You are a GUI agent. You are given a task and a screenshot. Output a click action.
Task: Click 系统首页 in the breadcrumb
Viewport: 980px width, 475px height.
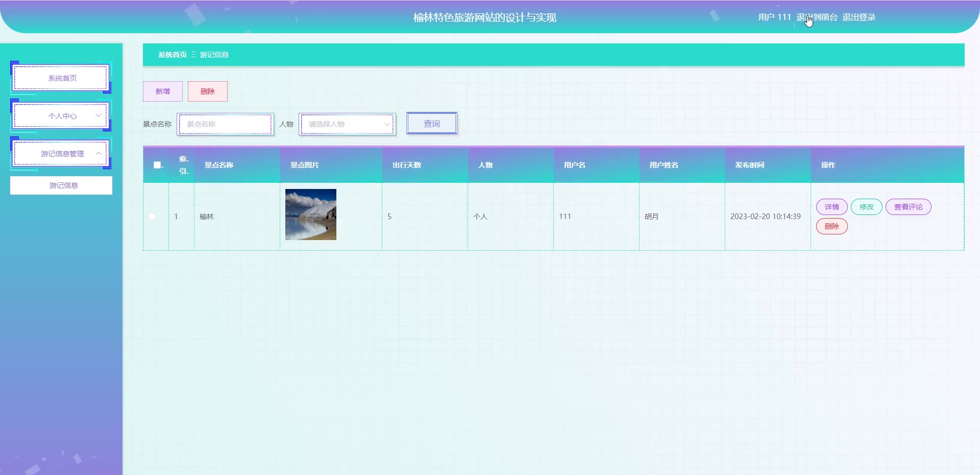pos(173,55)
